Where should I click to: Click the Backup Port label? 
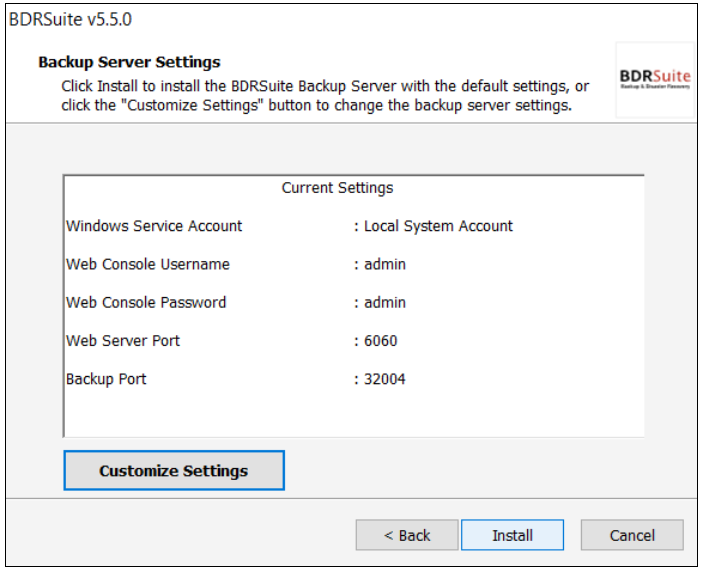(106, 379)
